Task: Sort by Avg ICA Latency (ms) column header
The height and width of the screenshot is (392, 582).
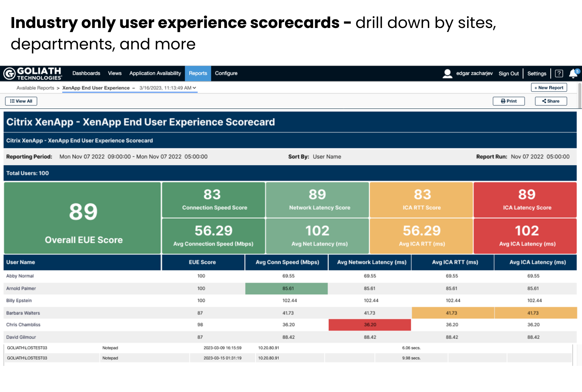Action: tap(535, 262)
